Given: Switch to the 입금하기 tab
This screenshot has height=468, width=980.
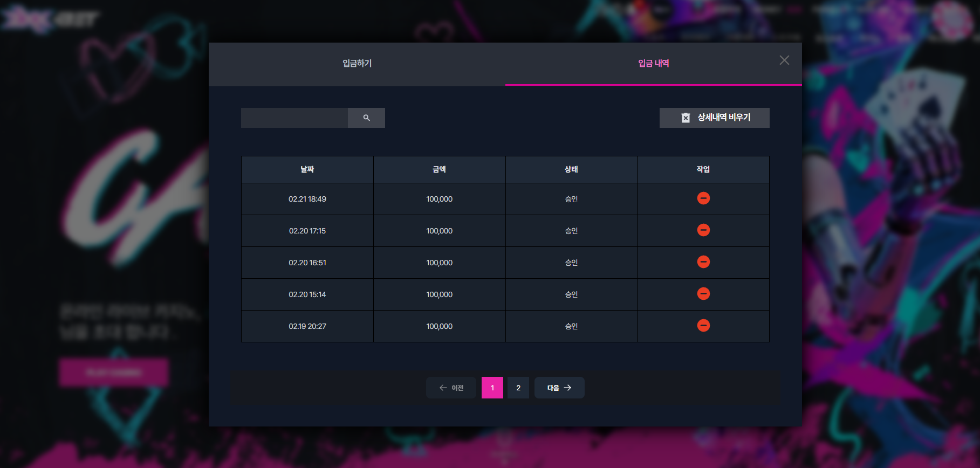Looking at the screenshot, I should [x=357, y=64].
